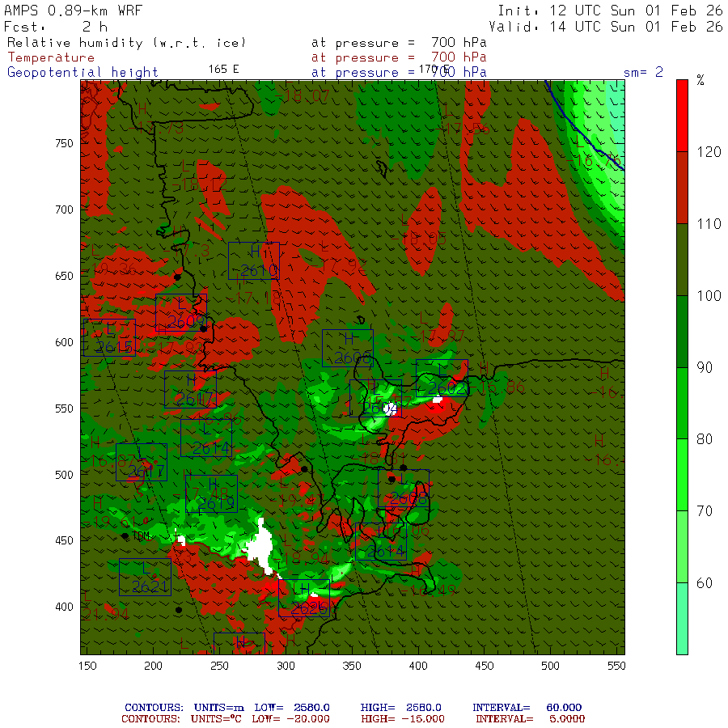The image size is (728, 728).
Task: Click the x-axis tick label "150"
Action: [x=87, y=666]
